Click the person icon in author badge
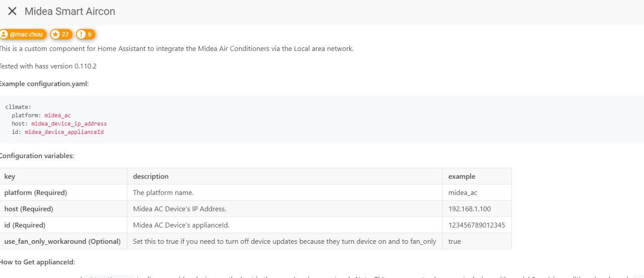Screen dimensions: 644x278 click(4, 34)
